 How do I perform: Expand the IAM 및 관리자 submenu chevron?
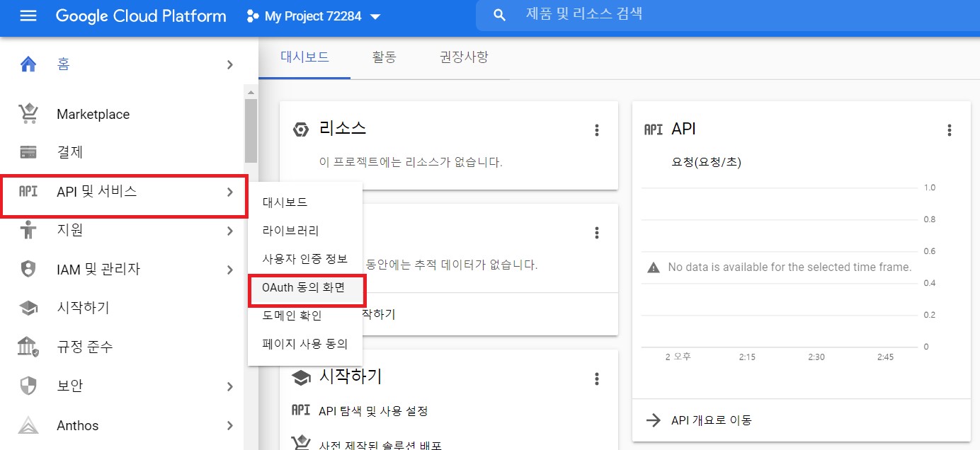tap(229, 270)
